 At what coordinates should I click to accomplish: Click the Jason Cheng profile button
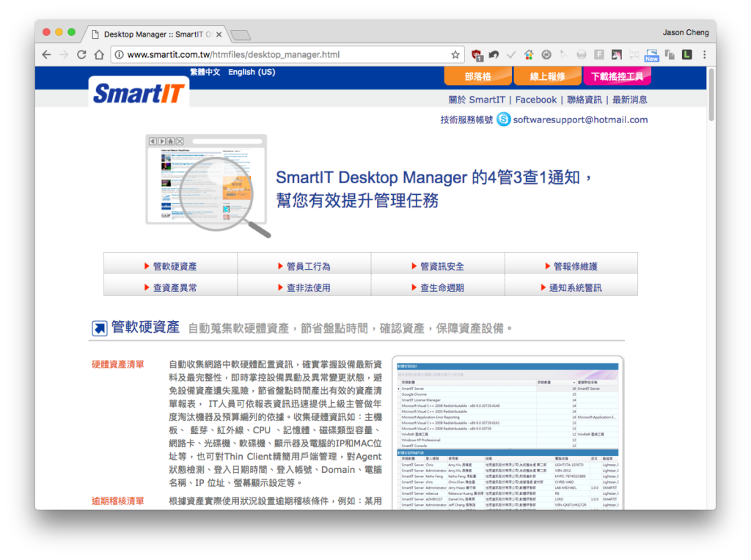tap(686, 32)
